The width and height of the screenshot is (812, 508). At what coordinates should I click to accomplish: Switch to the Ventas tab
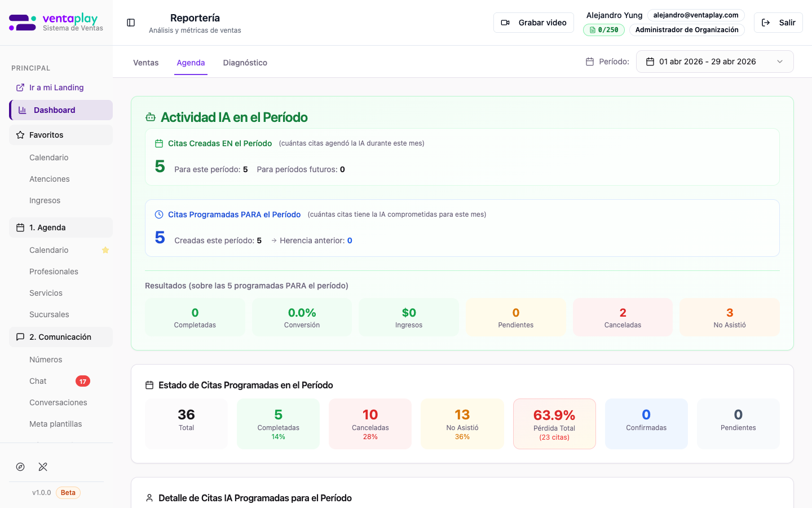tap(145, 63)
